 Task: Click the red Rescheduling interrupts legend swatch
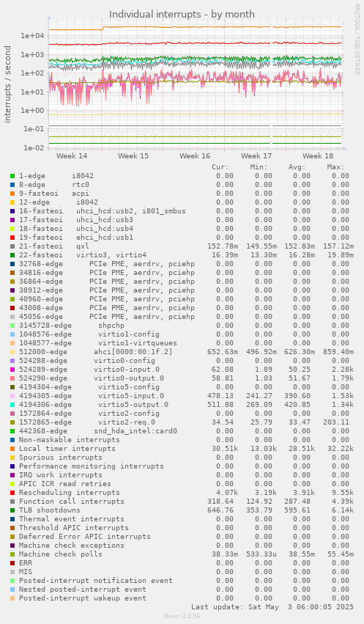[12, 493]
